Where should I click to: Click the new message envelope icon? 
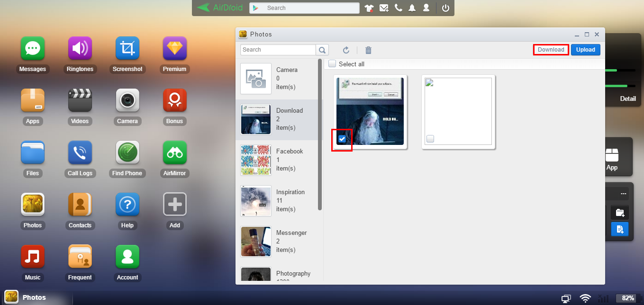tap(384, 8)
